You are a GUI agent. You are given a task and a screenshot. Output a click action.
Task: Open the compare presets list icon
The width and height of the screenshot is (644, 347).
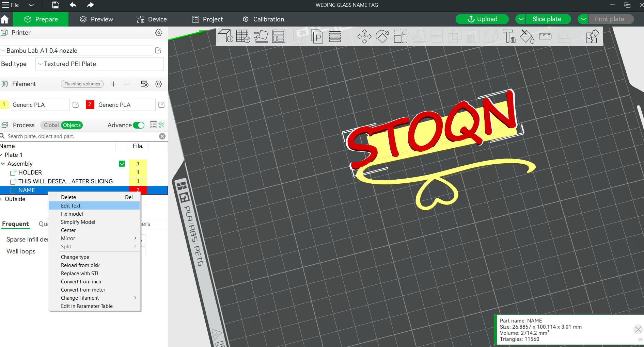pyautogui.click(x=153, y=125)
